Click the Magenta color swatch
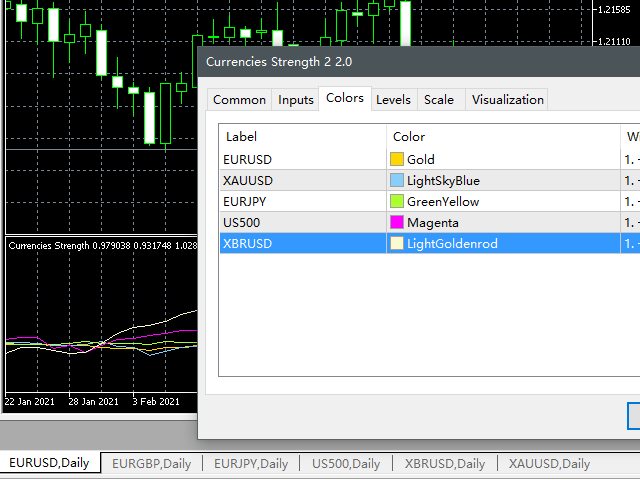The height and width of the screenshot is (480, 640). (x=397, y=222)
